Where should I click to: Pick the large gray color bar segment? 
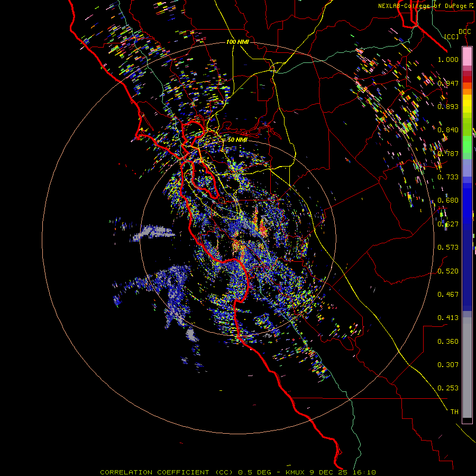467,368
